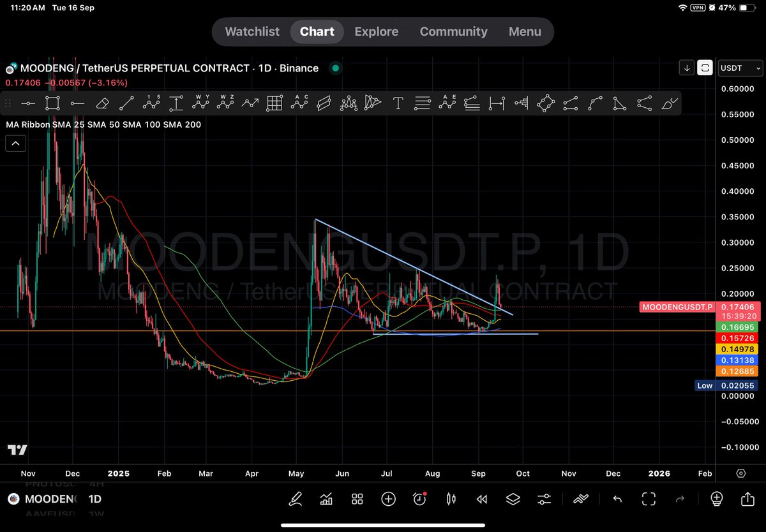Image resolution: width=766 pixels, height=532 pixels.
Task: Collapse the indicator legend with the chevron
Action: point(15,144)
